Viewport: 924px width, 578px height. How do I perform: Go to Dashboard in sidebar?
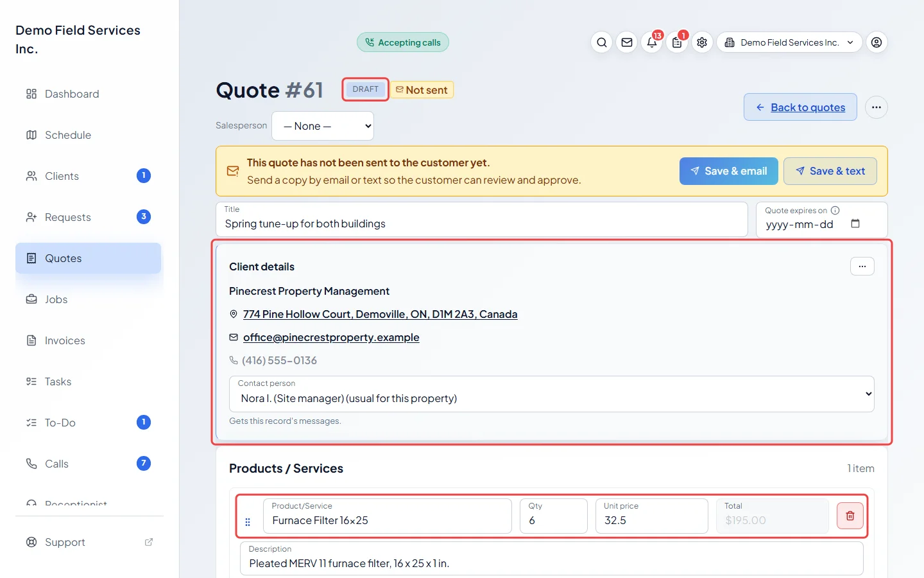(89, 94)
